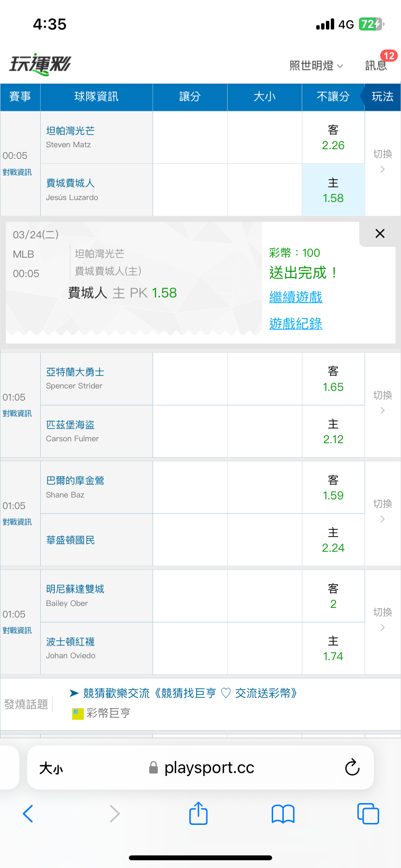
Task: Expand 切換 for Atlanta vs Pittsburgh game
Action: pyautogui.click(x=383, y=403)
